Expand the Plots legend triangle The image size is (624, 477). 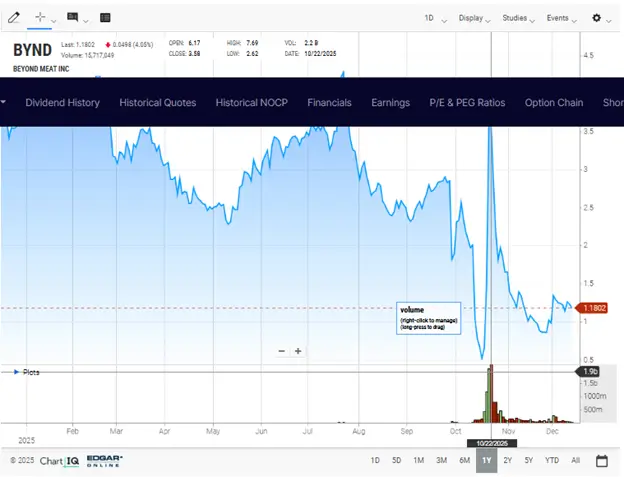(x=16, y=372)
